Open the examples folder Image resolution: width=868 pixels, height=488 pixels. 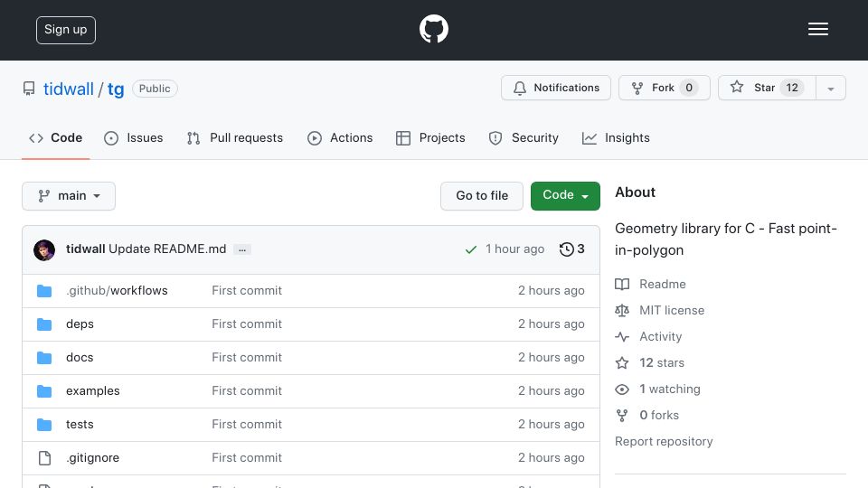[93, 390]
